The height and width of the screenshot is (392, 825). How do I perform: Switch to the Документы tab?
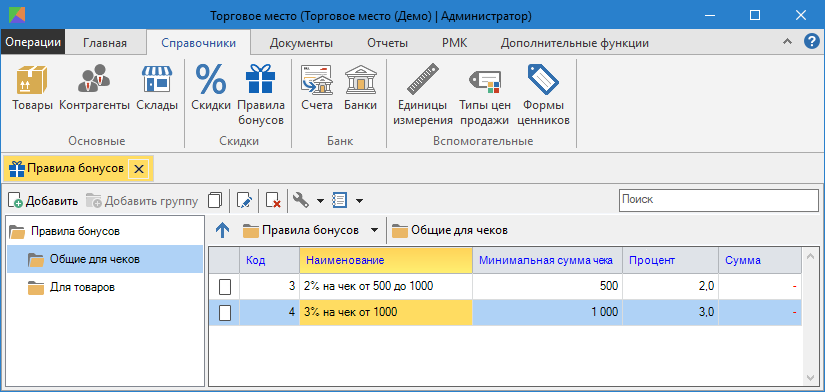pos(301,43)
